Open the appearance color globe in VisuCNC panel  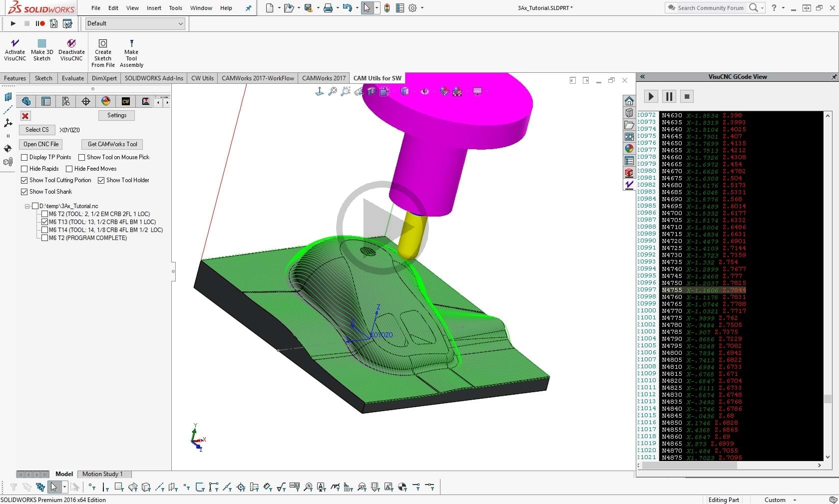pyautogui.click(x=629, y=148)
